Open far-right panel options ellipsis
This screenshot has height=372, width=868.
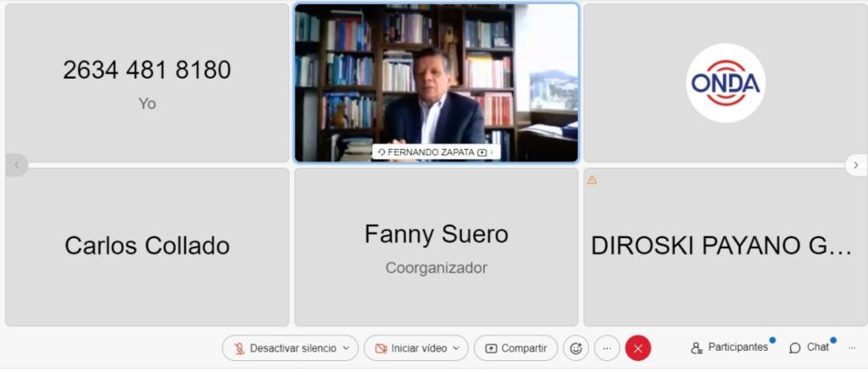point(852,347)
